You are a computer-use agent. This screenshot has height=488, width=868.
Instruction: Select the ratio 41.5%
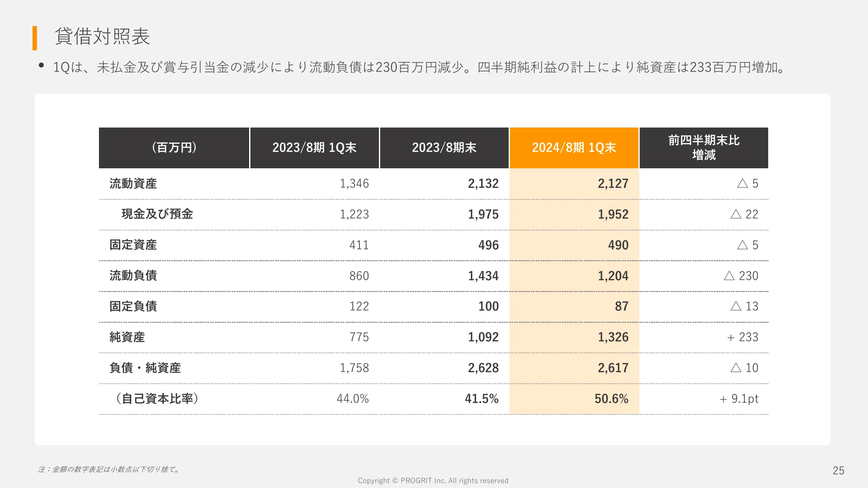tap(482, 399)
